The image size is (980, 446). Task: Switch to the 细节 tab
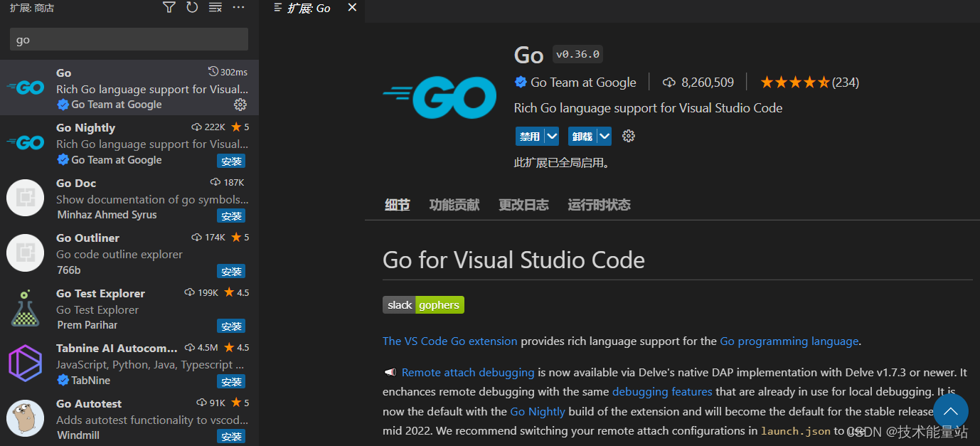[x=398, y=205]
